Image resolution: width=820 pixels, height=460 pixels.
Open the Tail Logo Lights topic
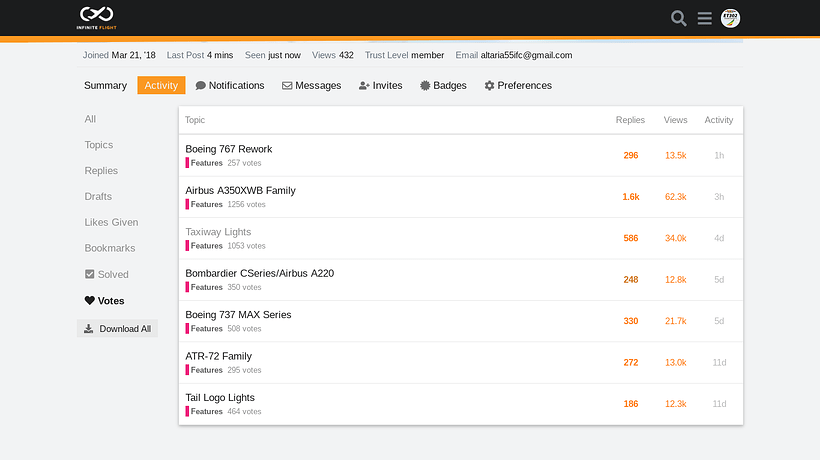[x=220, y=397]
